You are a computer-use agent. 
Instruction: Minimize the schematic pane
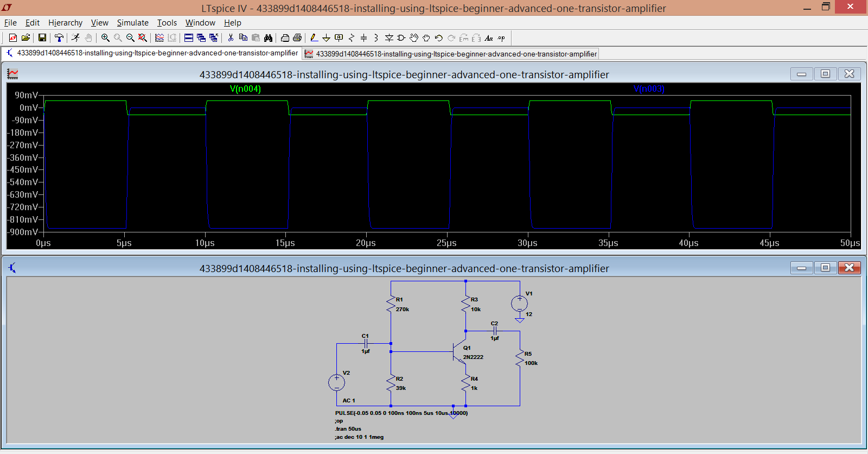point(801,268)
